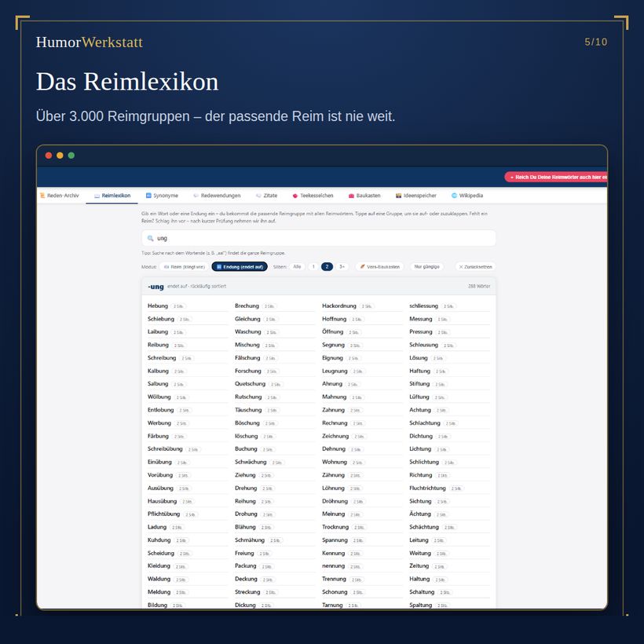Click the '288 Wörter' count label

click(x=479, y=287)
